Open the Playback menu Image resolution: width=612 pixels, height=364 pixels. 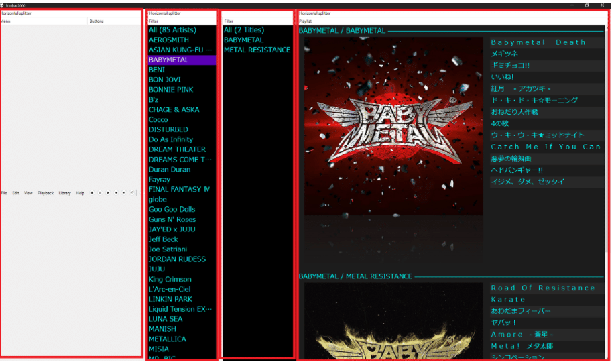click(x=46, y=193)
